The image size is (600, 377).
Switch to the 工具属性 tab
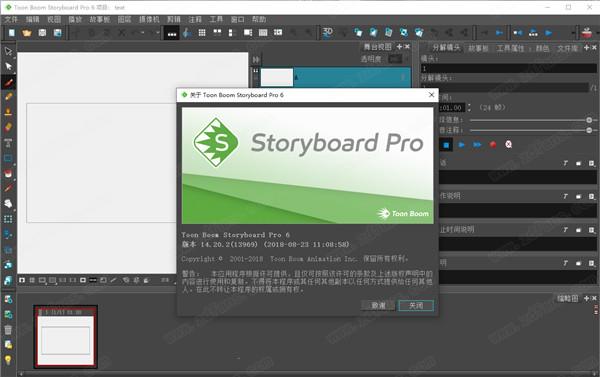point(510,48)
